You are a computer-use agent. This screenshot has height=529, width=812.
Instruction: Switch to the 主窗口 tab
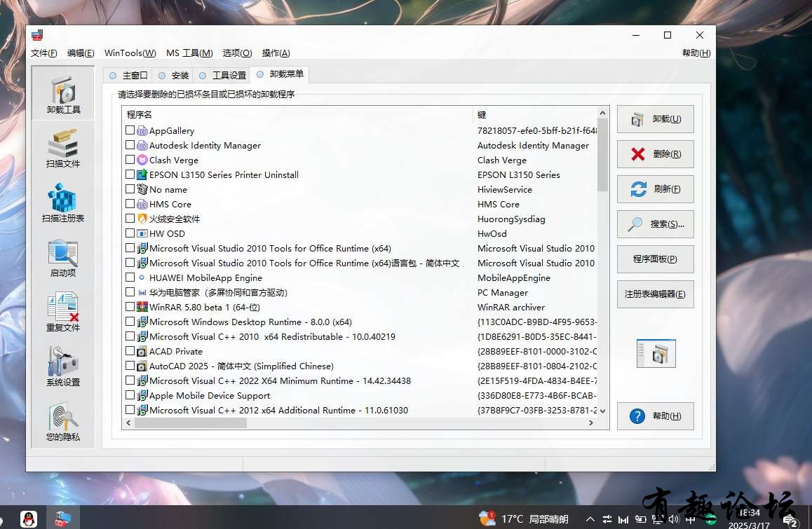(128, 76)
